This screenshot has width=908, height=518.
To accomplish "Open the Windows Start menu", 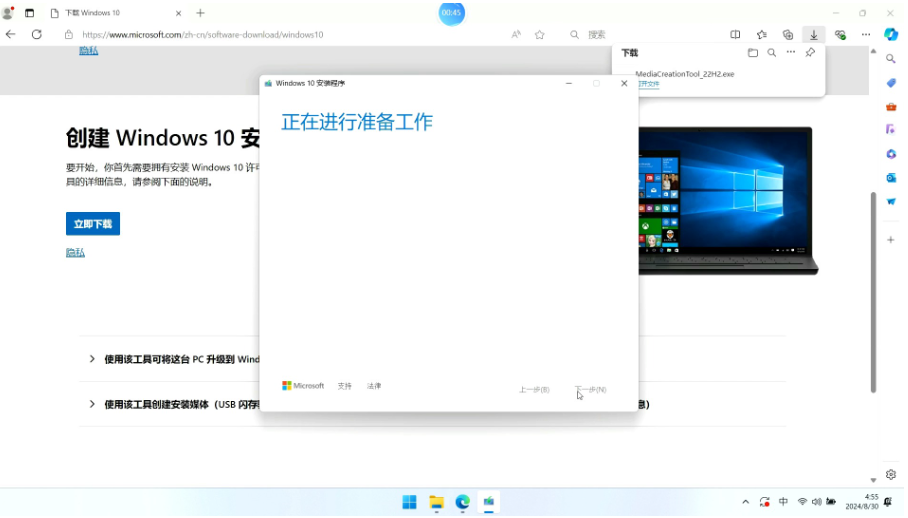I will [409, 502].
